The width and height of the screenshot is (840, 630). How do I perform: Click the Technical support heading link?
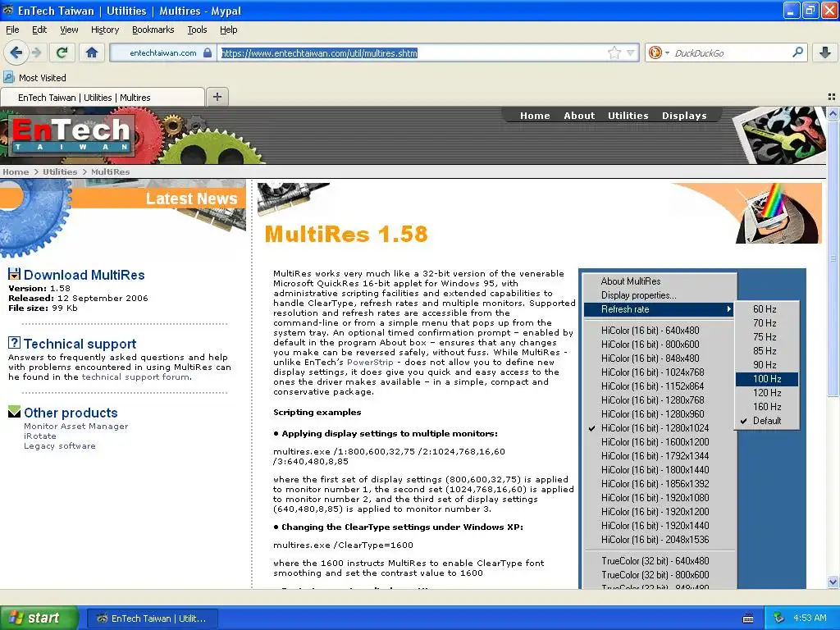[x=80, y=344]
